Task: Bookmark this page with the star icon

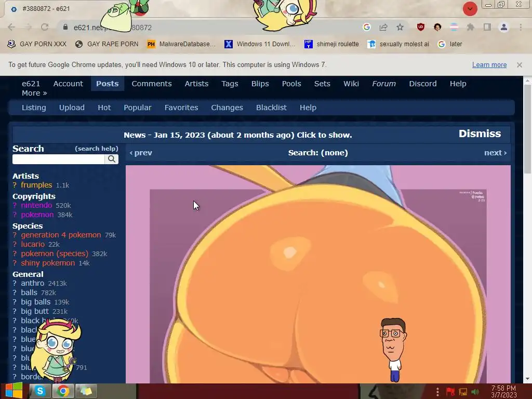Action: click(x=400, y=27)
